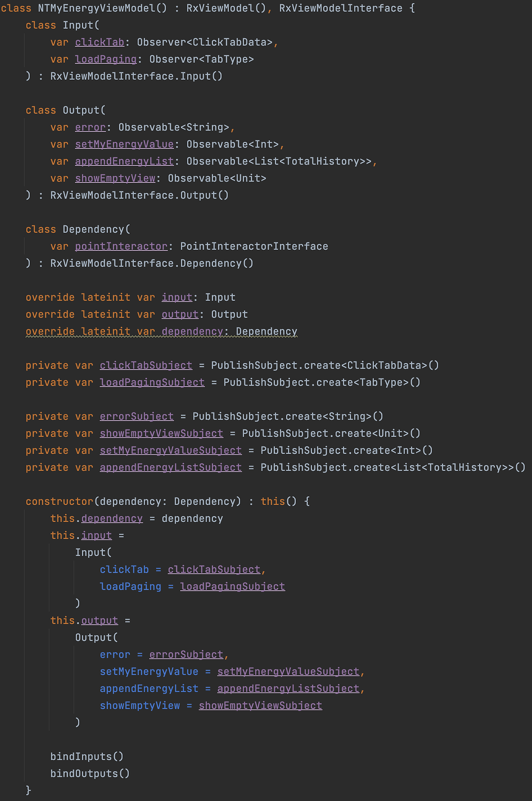
Task: Place cursor on clickTab variable declaration
Action: [100, 42]
